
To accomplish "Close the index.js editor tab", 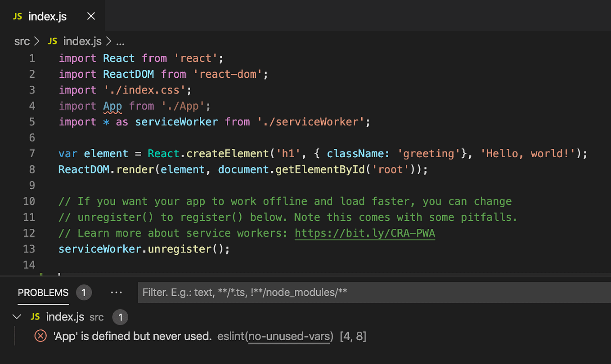I will point(90,16).
